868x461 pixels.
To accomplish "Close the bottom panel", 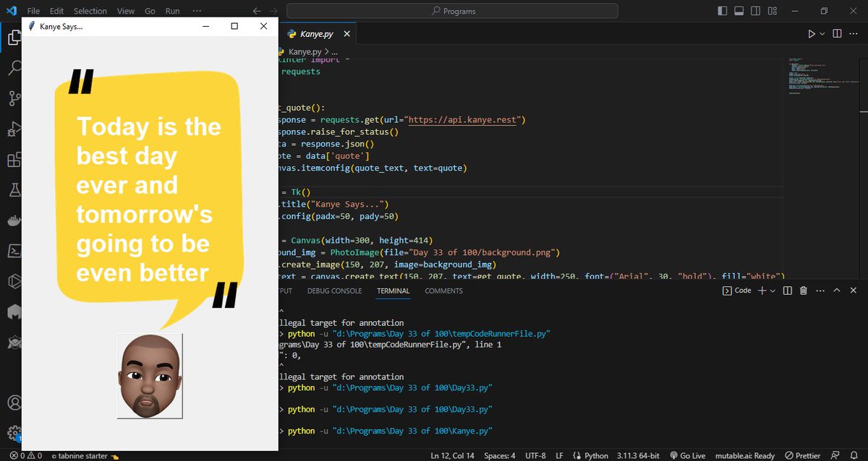I will [854, 290].
